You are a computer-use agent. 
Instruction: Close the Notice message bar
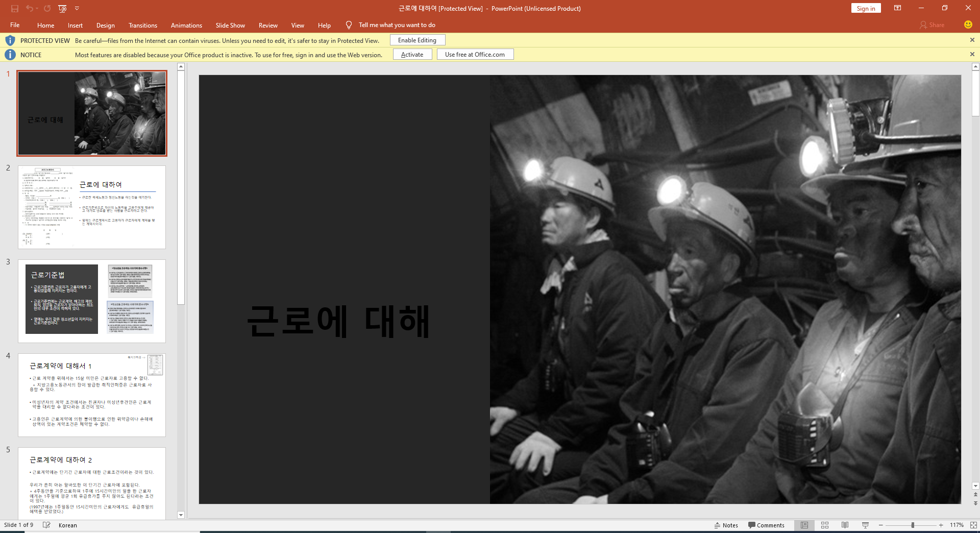coord(972,54)
